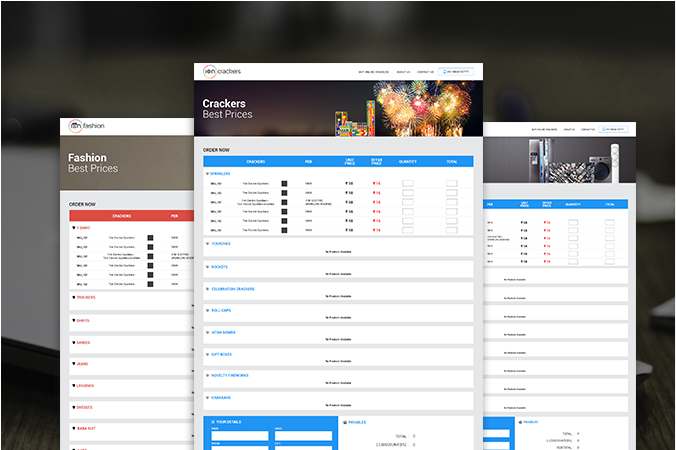Viewport: 676px width, 450px height.
Task: Click first Sparklers row product image icon
Action: [284, 184]
